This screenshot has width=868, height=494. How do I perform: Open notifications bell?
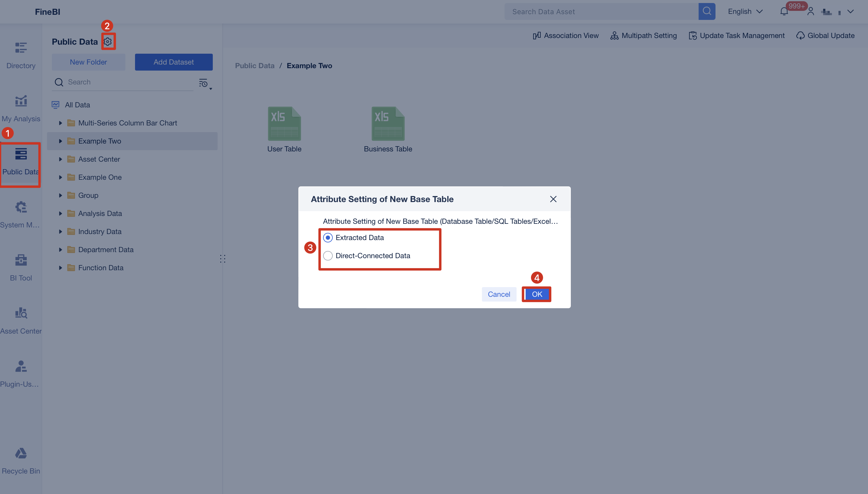point(784,11)
